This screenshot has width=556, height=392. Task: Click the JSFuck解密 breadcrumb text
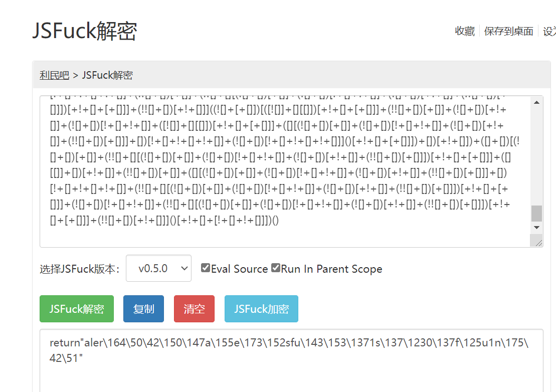107,75
